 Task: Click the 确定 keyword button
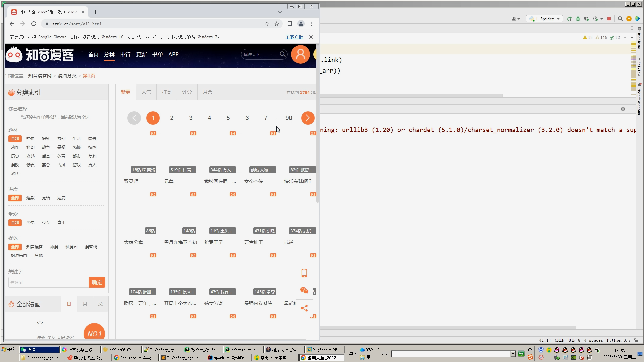(97, 282)
